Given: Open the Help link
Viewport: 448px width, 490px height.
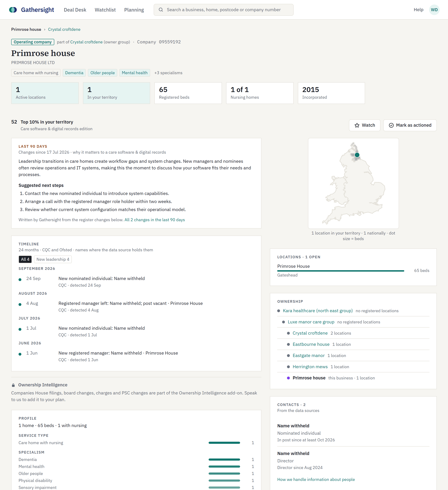Looking at the screenshot, I should (x=418, y=10).
